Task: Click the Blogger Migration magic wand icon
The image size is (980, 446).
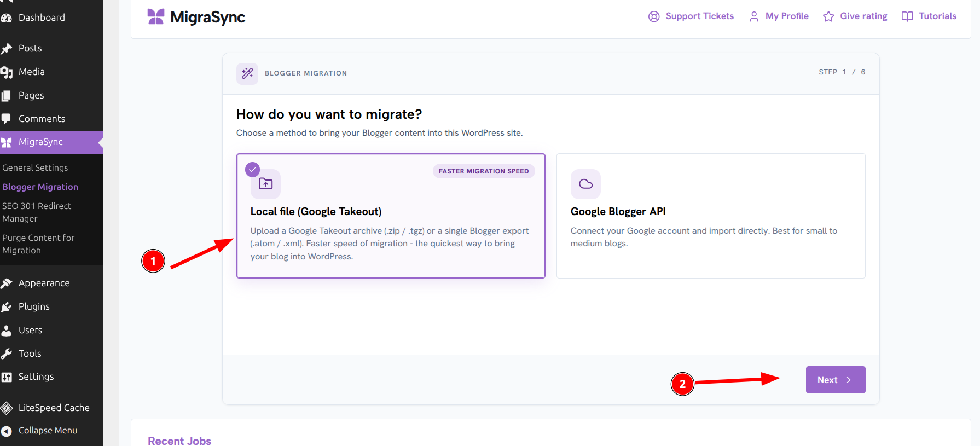Action: (247, 73)
